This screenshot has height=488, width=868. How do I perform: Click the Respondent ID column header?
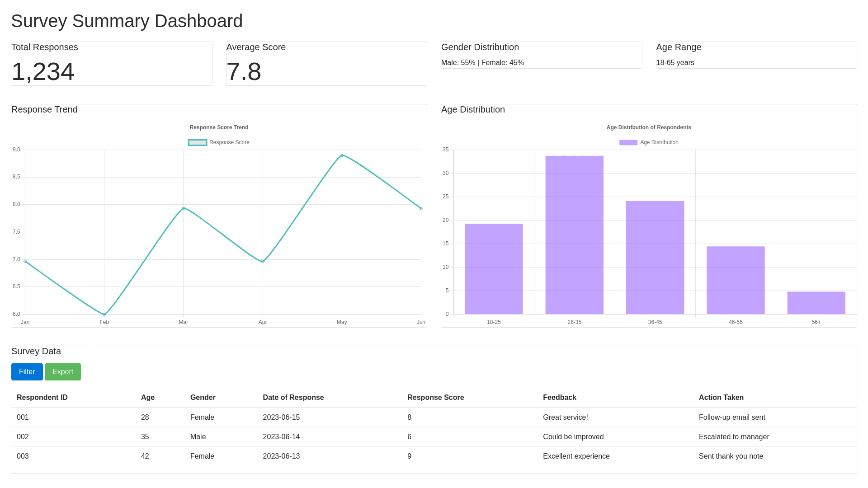click(x=42, y=398)
